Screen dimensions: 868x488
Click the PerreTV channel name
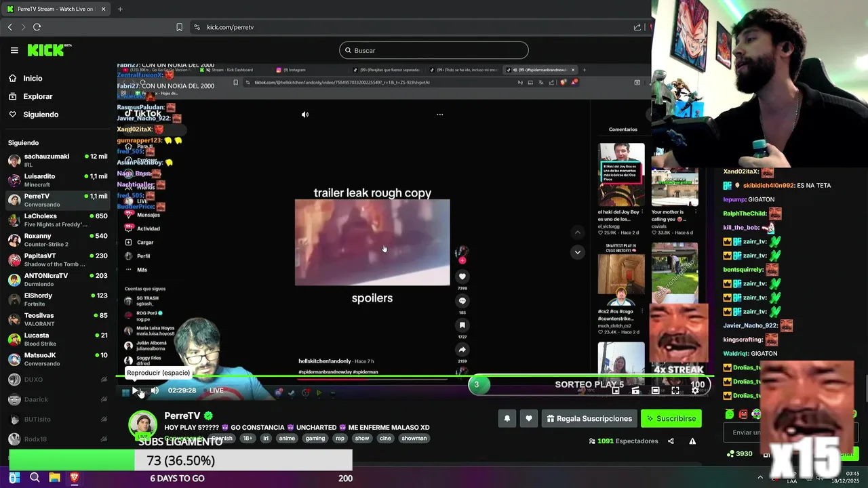pyautogui.click(x=182, y=415)
